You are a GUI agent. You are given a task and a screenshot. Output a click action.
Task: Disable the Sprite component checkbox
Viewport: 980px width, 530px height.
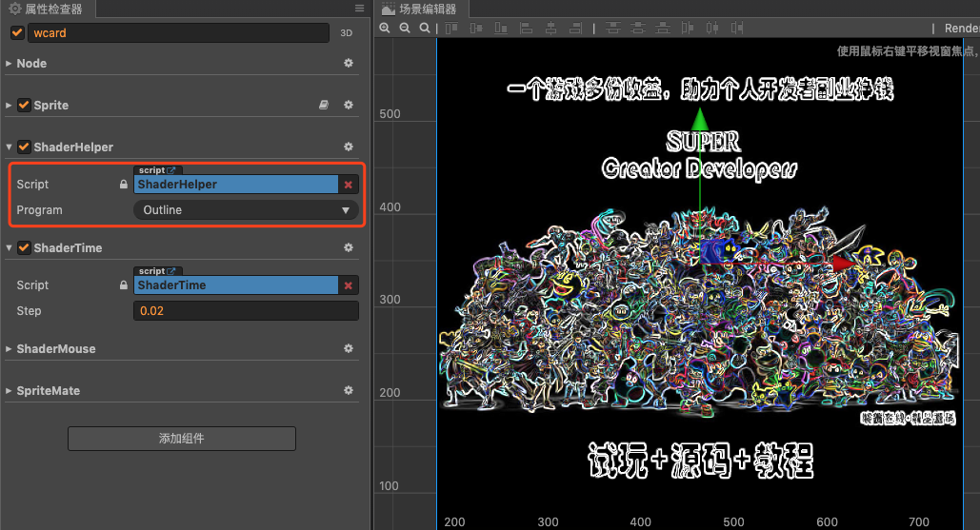(x=24, y=106)
